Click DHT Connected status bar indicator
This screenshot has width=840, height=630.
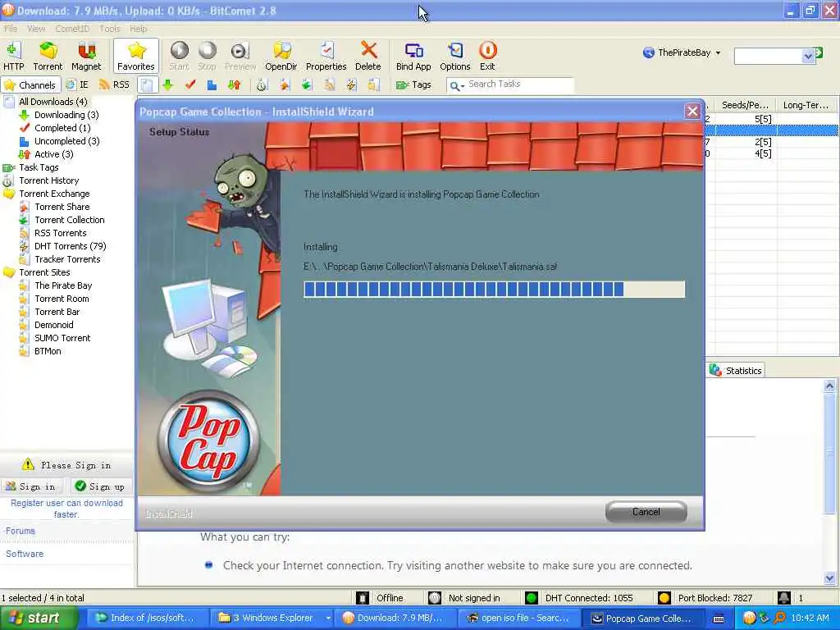[x=581, y=598]
